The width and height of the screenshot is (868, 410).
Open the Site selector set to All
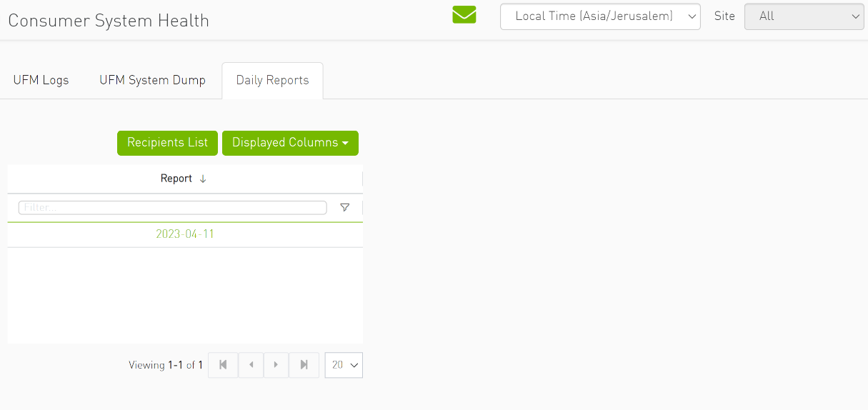tap(804, 16)
